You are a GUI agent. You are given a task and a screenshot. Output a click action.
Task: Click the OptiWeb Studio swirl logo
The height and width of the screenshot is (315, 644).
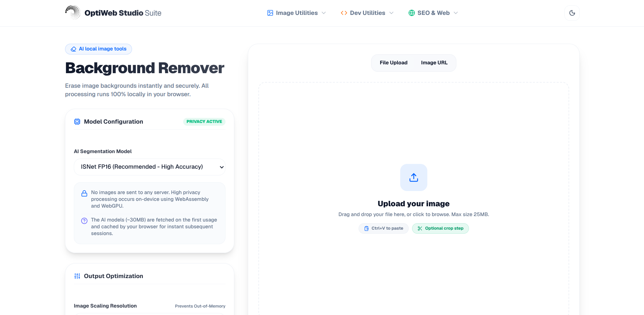click(x=72, y=13)
